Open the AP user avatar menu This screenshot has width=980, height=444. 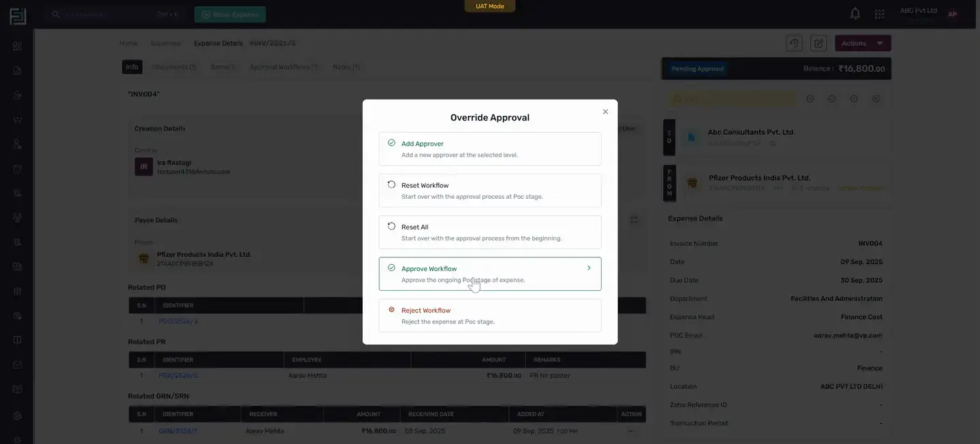[x=952, y=14]
